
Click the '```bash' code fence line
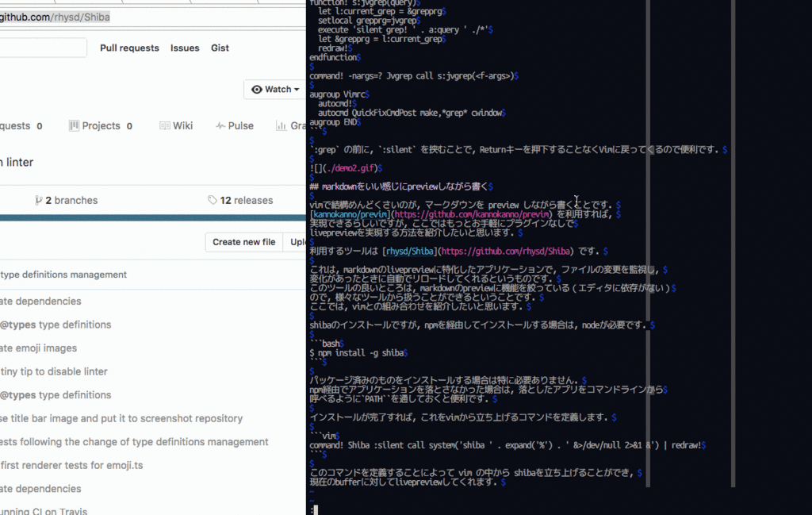click(327, 344)
